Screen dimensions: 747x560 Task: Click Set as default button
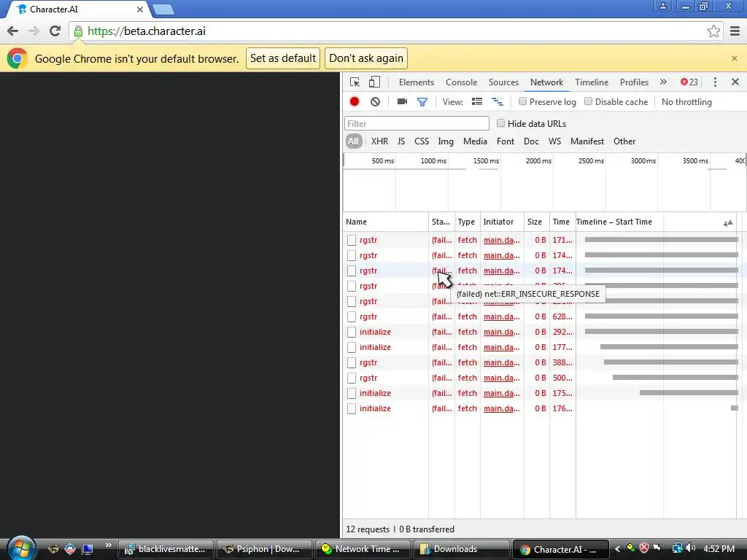pyautogui.click(x=283, y=58)
